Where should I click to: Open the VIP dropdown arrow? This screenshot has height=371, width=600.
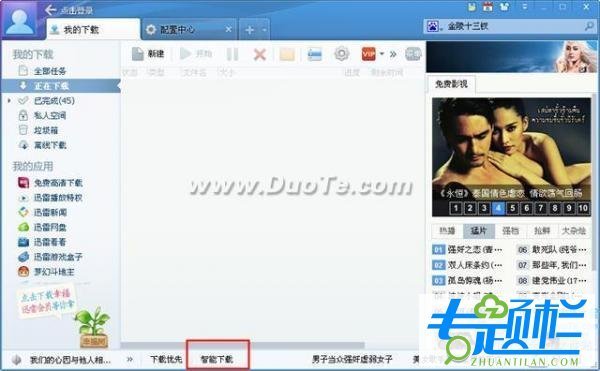[x=382, y=54]
